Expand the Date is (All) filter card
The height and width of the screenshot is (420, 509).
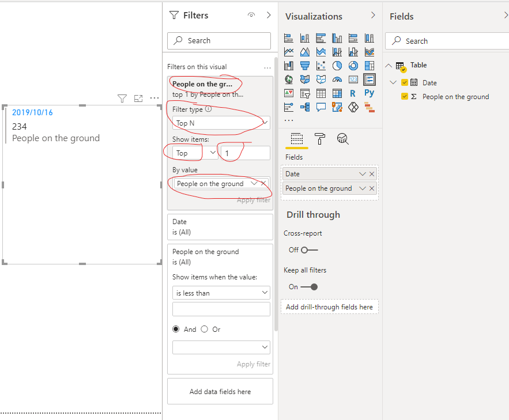point(220,227)
